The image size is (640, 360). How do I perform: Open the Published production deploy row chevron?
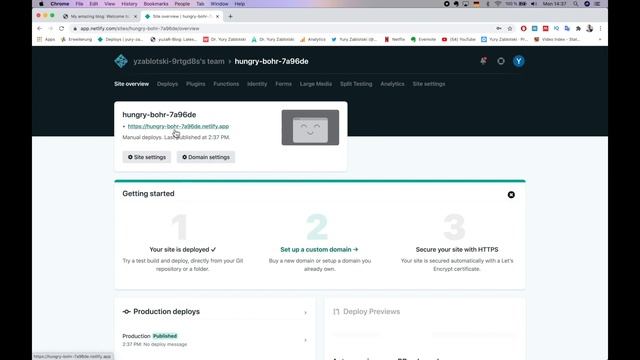305,340
